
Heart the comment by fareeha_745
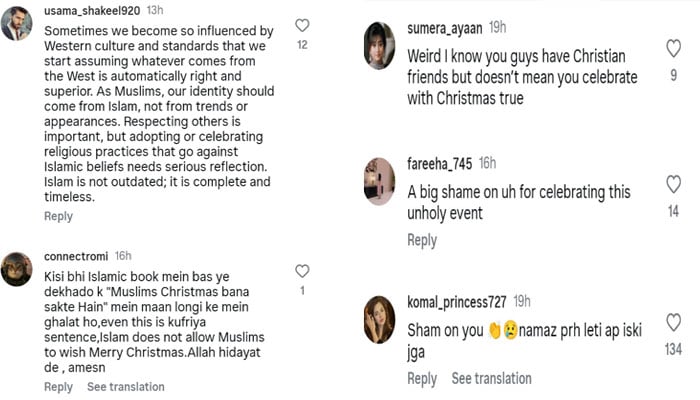point(673,185)
